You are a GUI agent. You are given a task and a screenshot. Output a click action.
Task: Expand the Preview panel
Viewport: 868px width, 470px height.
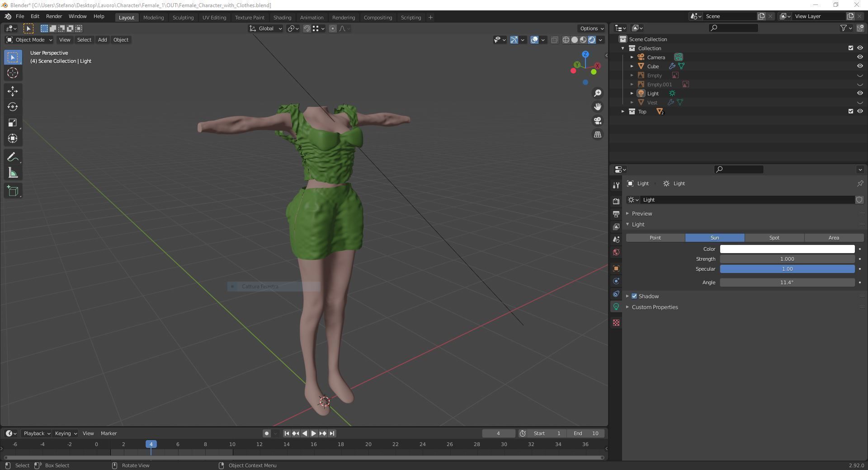pyautogui.click(x=642, y=214)
